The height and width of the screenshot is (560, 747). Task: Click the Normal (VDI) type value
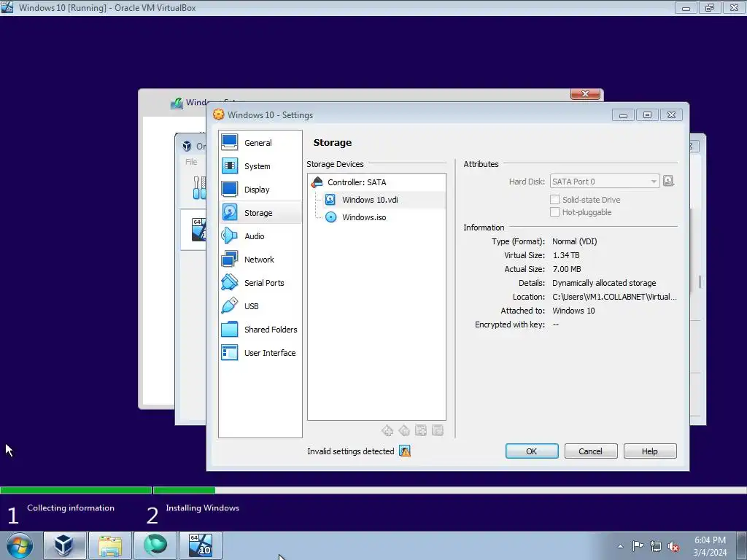click(574, 241)
